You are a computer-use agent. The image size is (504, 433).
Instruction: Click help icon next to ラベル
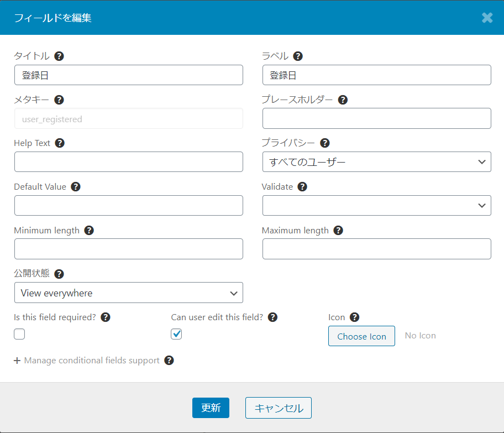pos(298,56)
